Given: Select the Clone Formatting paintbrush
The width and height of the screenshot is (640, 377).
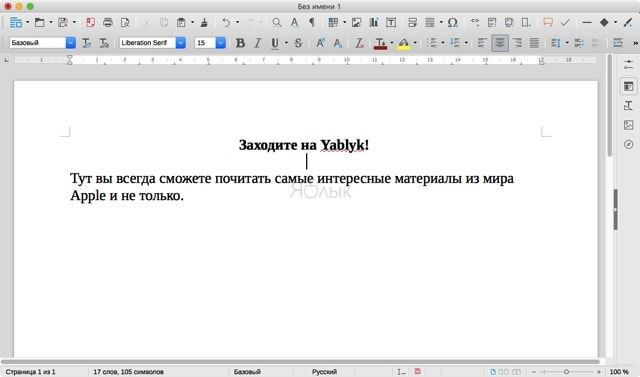Looking at the screenshot, I should (204, 22).
